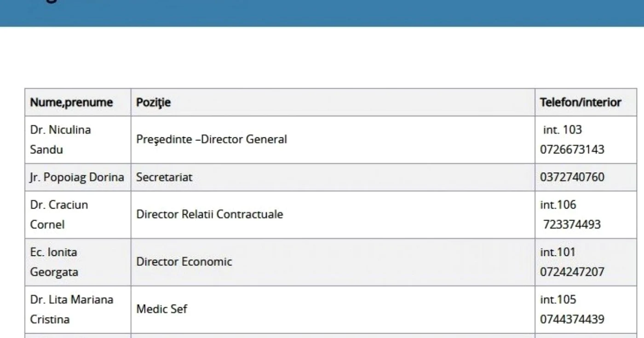Click the int. 103 extension text
The image size is (644, 338).
point(563,130)
